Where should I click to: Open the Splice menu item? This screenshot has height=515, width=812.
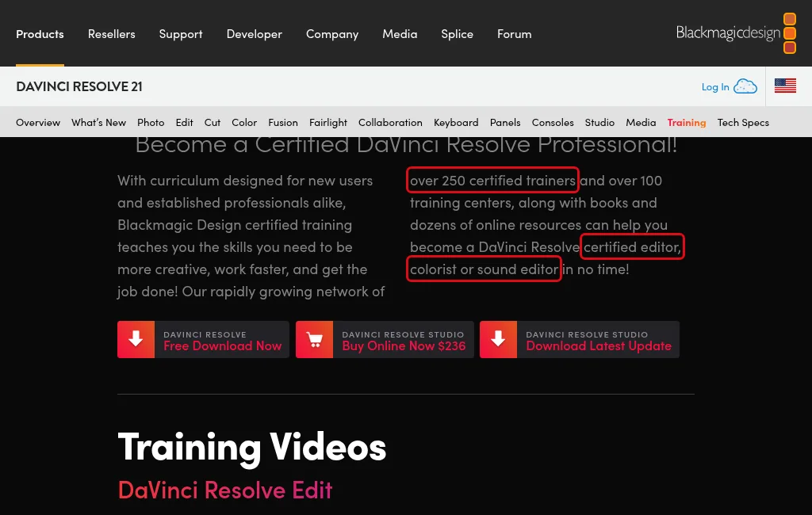[x=458, y=34]
